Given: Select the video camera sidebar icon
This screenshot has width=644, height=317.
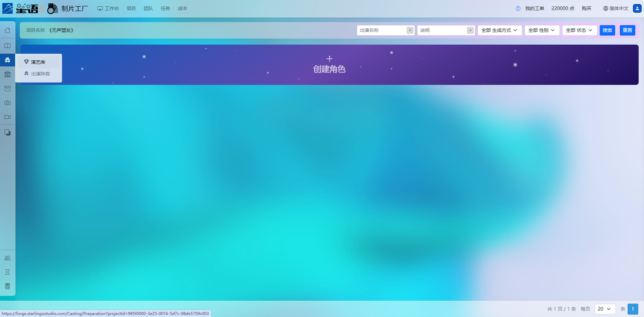Looking at the screenshot, I should (x=7, y=117).
